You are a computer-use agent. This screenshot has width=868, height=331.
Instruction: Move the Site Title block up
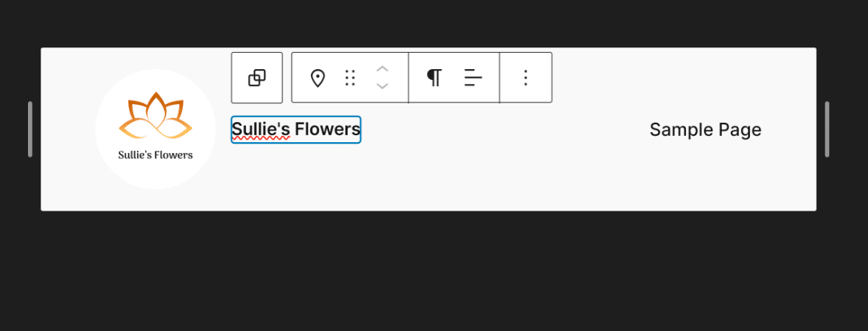point(382,69)
